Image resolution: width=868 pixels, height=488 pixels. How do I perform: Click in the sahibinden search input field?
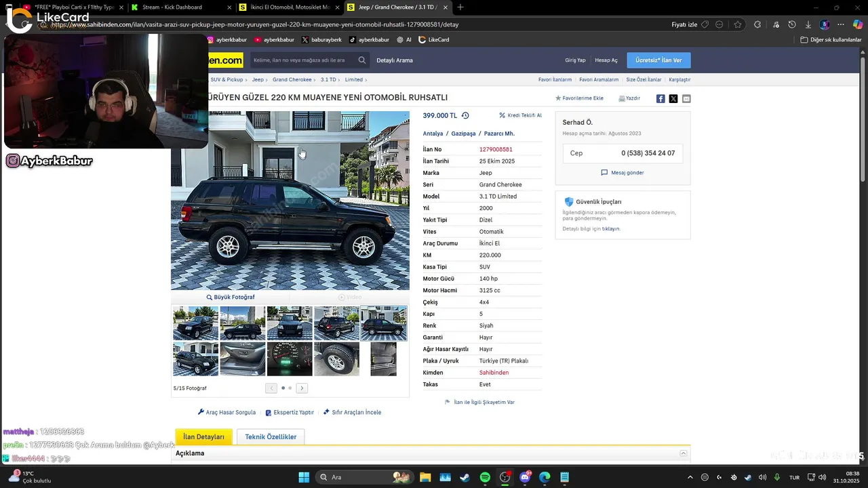[303, 60]
